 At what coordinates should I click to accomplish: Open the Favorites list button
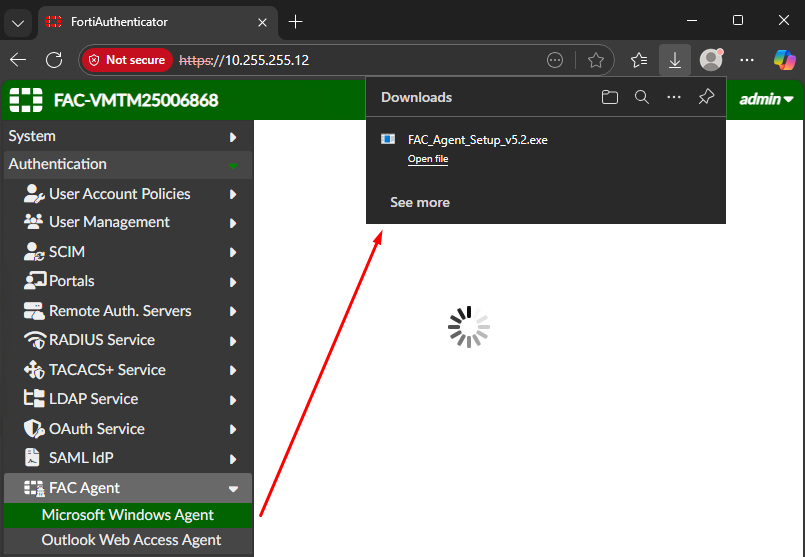[639, 61]
